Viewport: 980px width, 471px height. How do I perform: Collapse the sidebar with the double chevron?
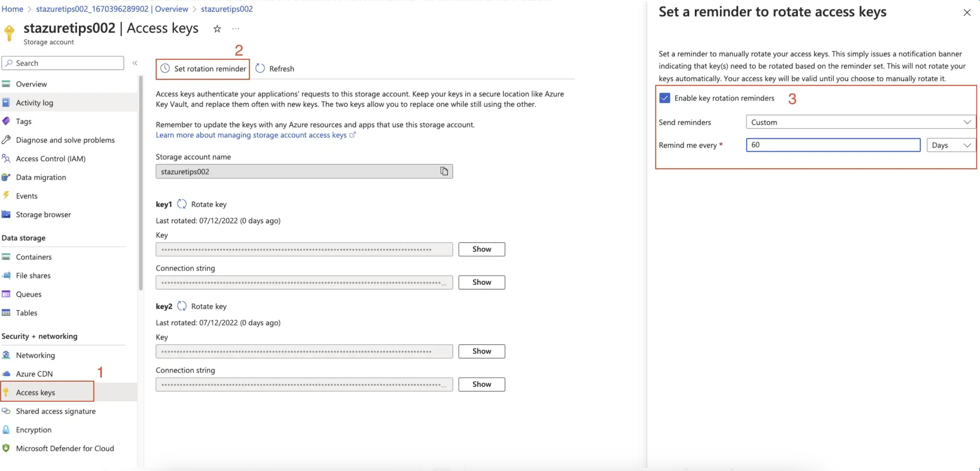click(135, 63)
